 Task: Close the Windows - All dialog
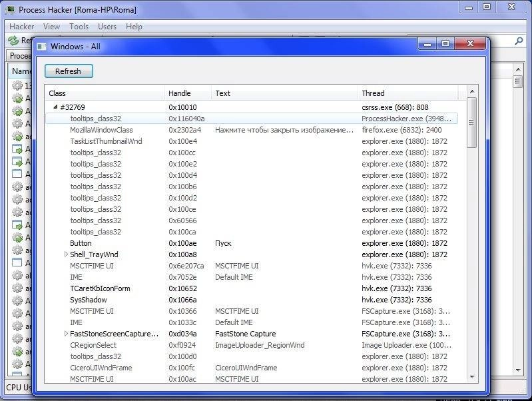click(x=470, y=43)
